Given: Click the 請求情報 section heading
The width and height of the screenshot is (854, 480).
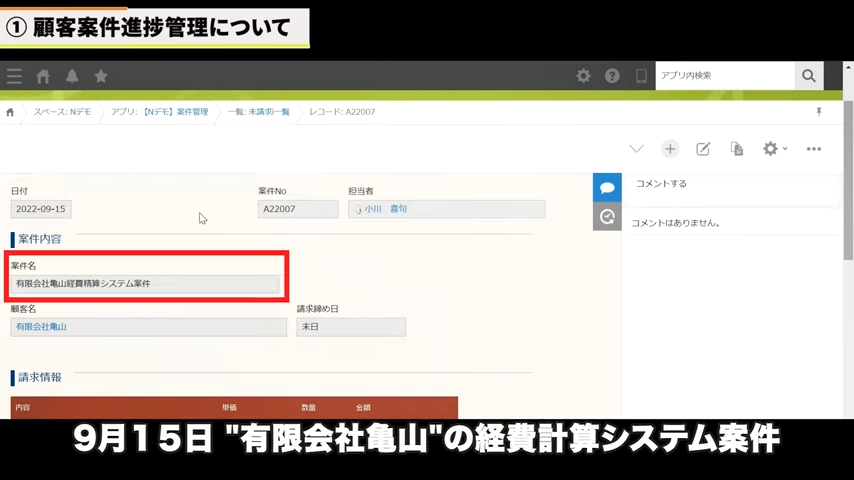Looking at the screenshot, I should point(40,378).
